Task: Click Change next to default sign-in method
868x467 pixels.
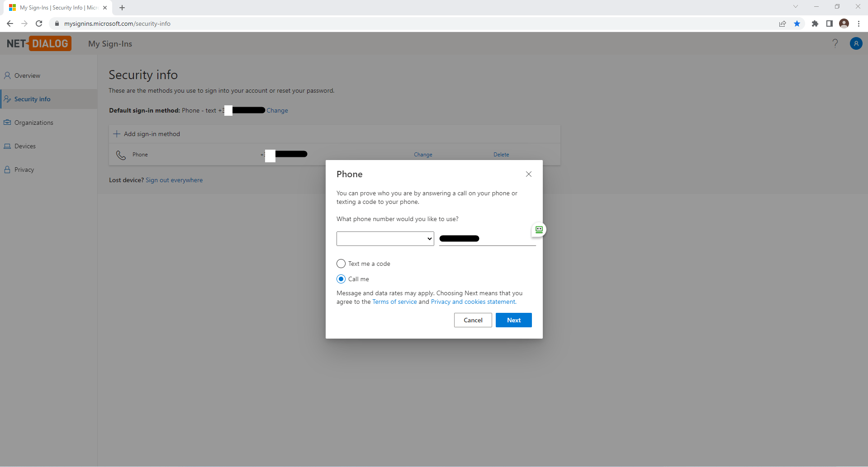Action: pyautogui.click(x=277, y=110)
